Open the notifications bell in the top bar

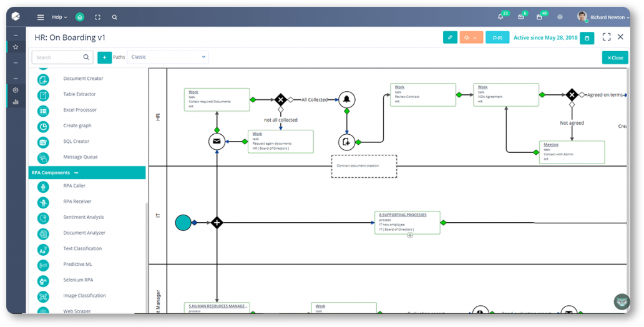click(x=500, y=17)
